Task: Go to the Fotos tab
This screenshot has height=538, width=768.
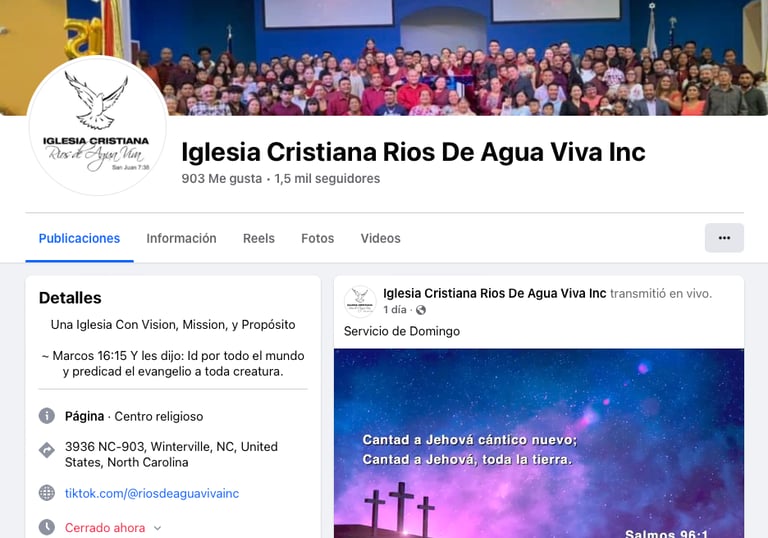Action: pos(317,238)
